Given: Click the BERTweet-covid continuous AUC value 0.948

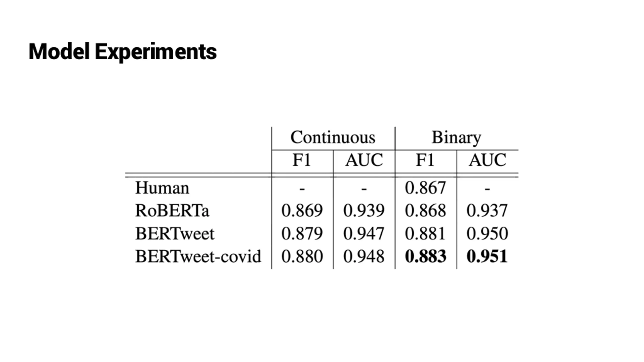Looking at the screenshot, I should 364,256.
